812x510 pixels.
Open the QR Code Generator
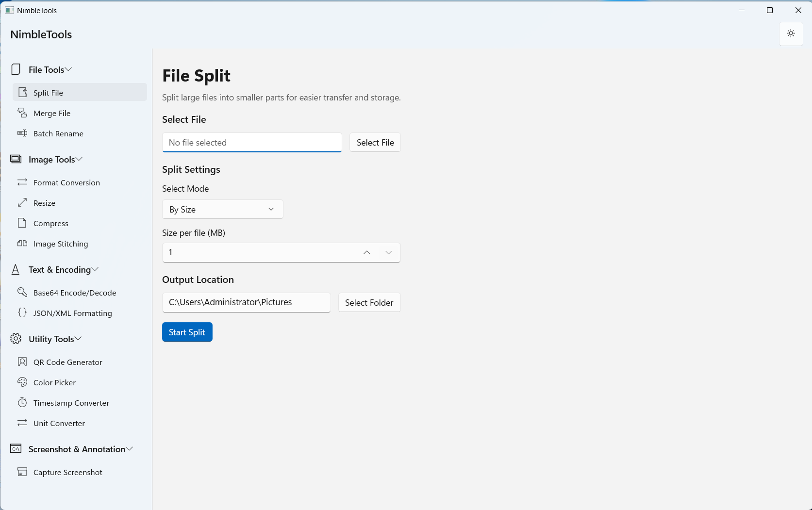tap(67, 362)
